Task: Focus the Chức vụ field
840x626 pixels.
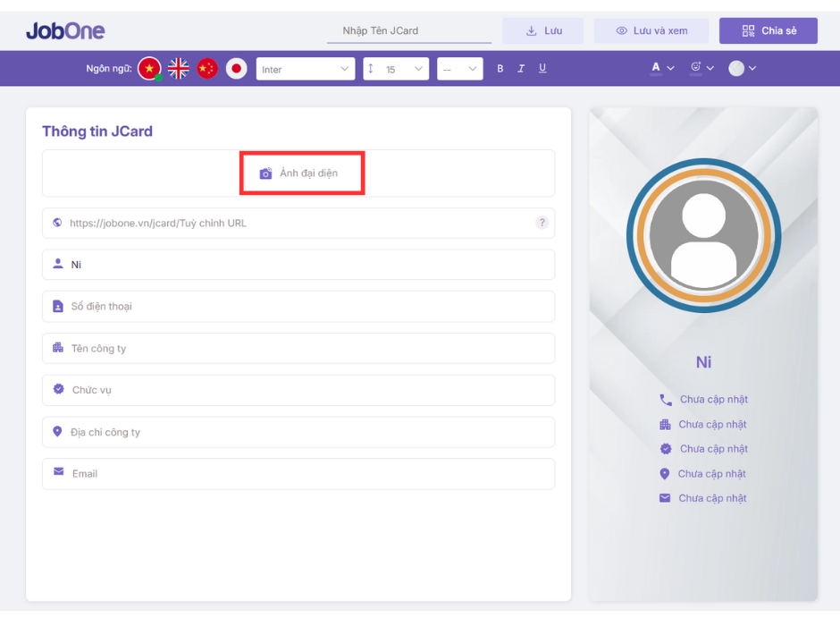Action: coord(298,390)
